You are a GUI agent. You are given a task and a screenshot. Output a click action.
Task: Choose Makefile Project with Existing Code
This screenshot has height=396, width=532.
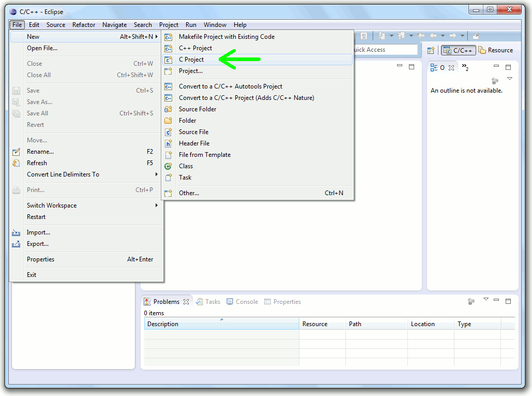coord(257,37)
